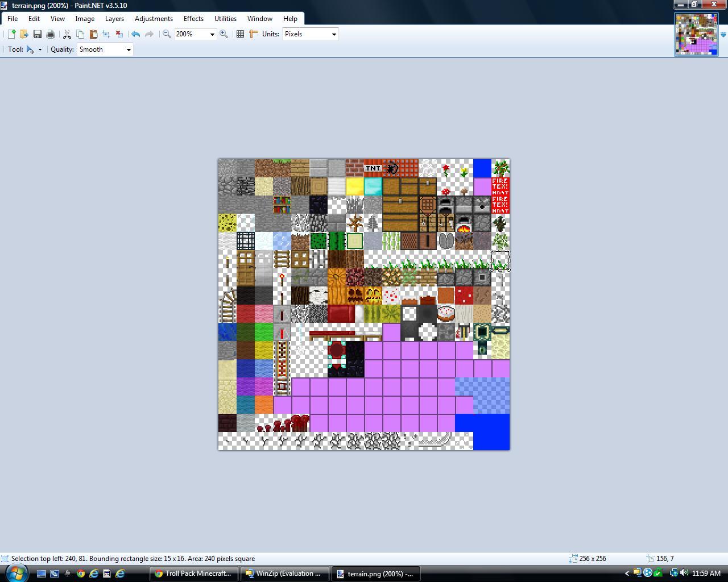Open the Help menu
Image resolution: width=728 pixels, height=582 pixels.
pyautogui.click(x=290, y=19)
